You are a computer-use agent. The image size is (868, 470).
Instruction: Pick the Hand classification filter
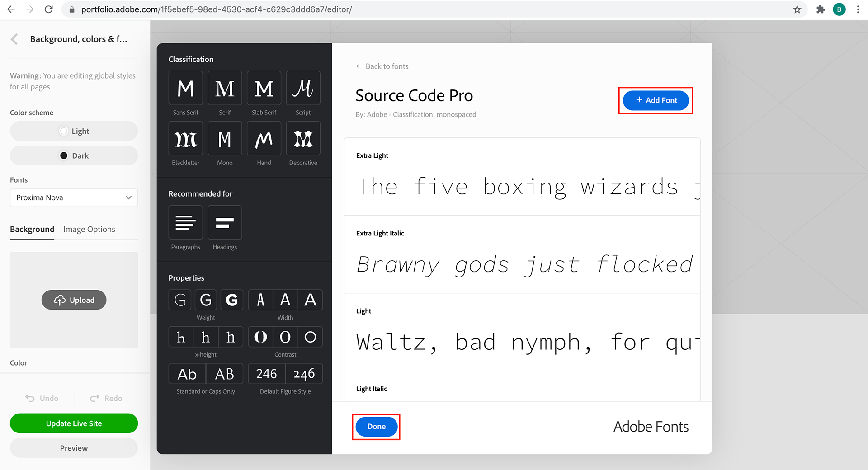(264, 139)
